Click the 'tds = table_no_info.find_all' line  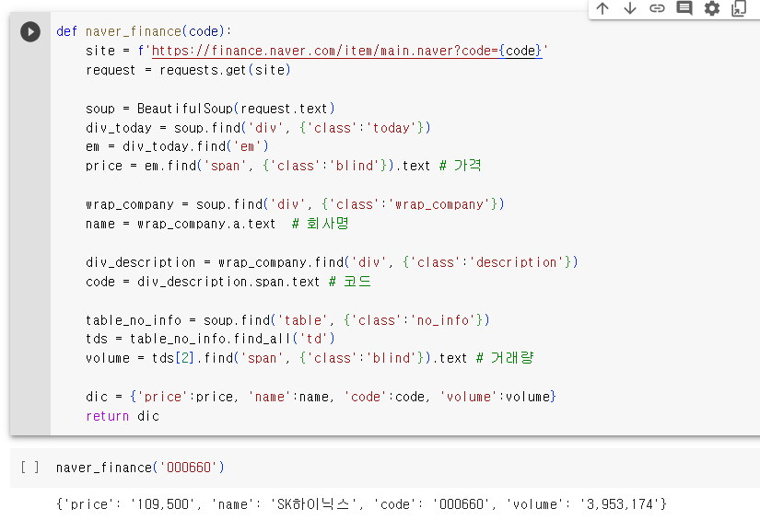click(x=210, y=339)
